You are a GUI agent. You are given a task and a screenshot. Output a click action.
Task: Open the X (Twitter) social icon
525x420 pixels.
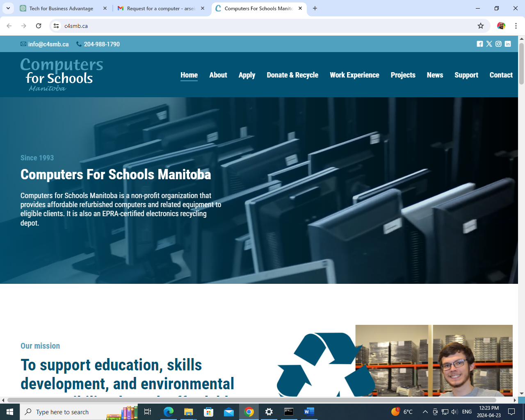[489, 44]
